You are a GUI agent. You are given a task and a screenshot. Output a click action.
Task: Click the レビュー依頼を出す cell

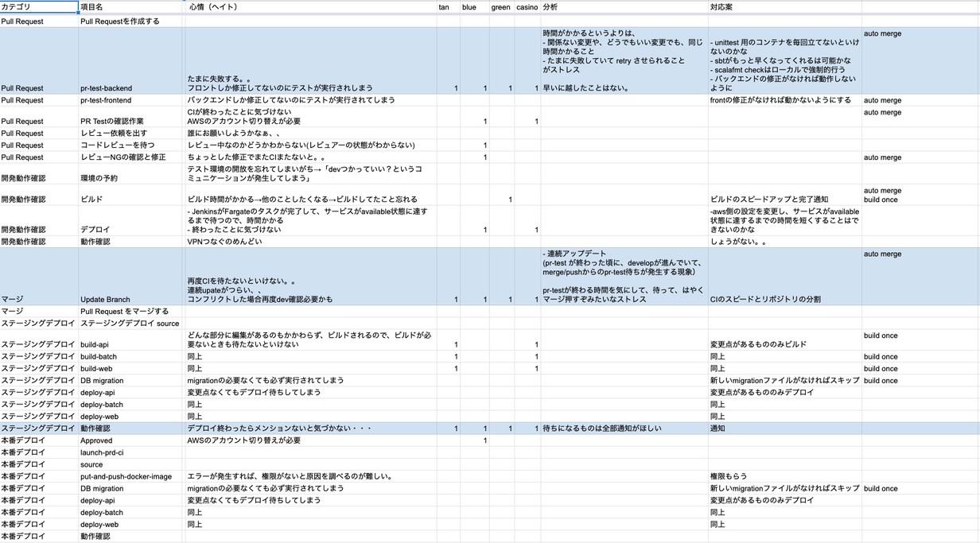click(x=132, y=134)
